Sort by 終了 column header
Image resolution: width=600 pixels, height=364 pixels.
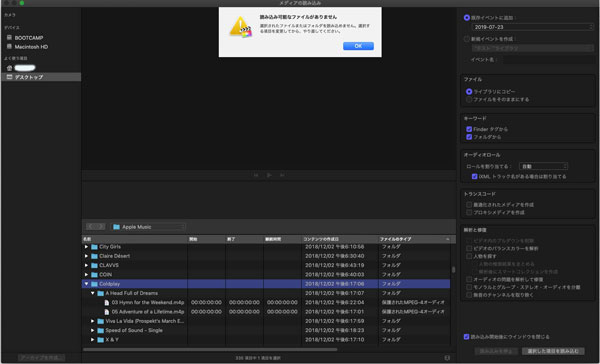pyautogui.click(x=244, y=239)
